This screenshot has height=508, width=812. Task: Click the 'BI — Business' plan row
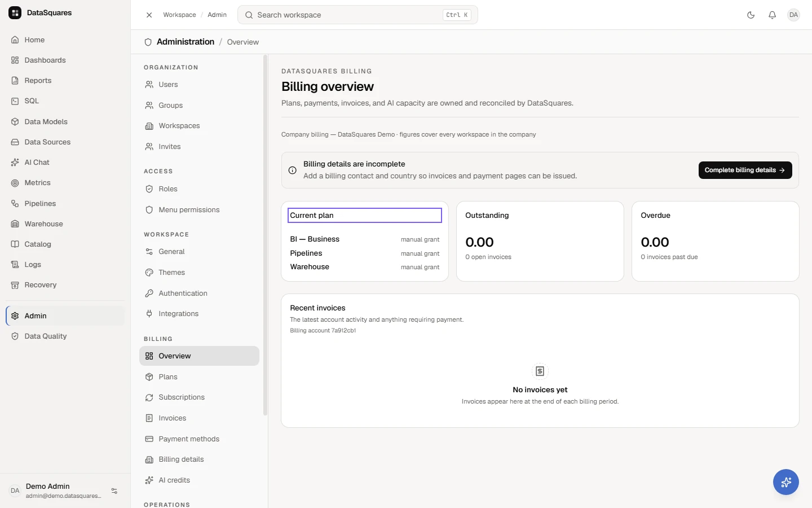click(364, 239)
